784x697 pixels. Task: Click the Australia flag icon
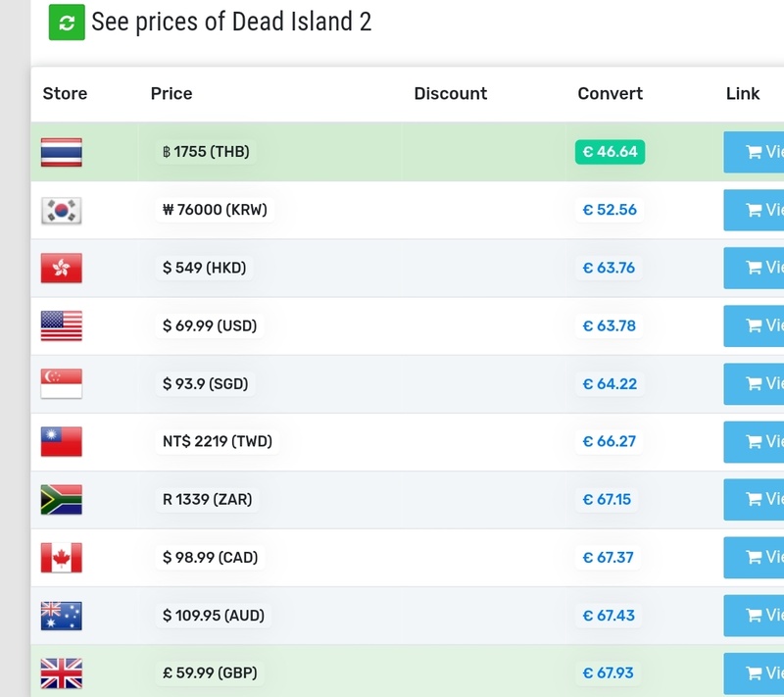point(62,616)
